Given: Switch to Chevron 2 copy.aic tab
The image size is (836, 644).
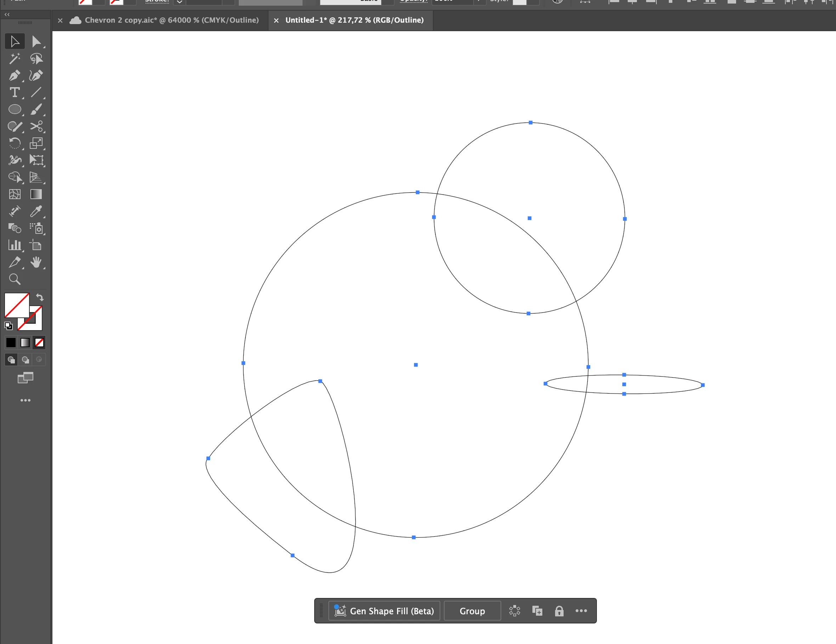Looking at the screenshot, I should coord(171,20).
